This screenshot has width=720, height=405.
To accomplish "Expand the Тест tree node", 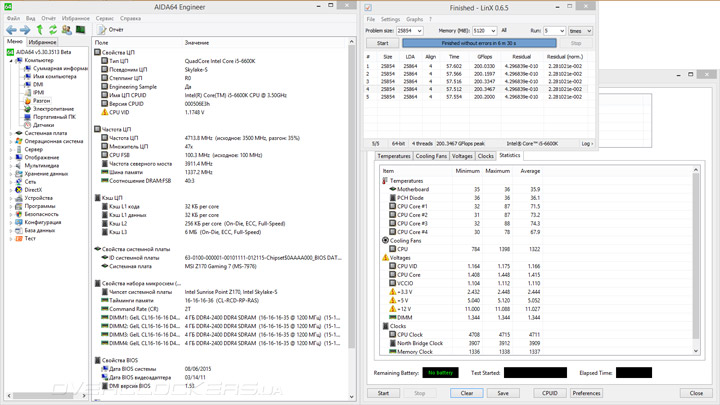I will coord(11,239).
